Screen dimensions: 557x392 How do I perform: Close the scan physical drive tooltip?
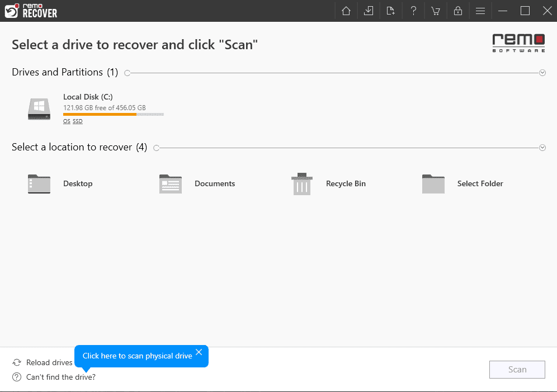pos(199,352)
